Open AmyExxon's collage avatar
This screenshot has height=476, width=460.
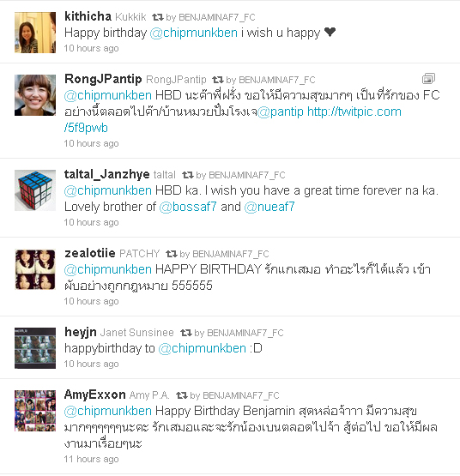(x=35, y=411)
